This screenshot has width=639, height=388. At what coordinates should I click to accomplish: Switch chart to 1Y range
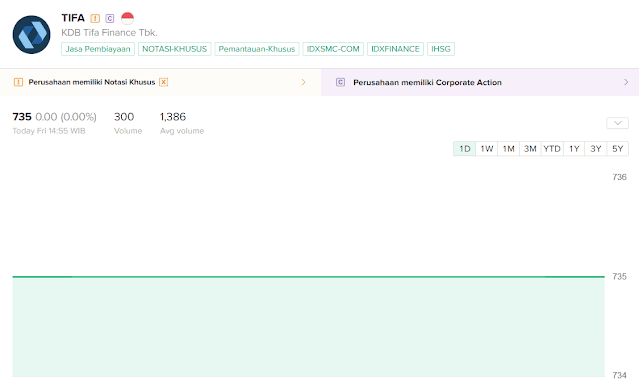point(574,149)
